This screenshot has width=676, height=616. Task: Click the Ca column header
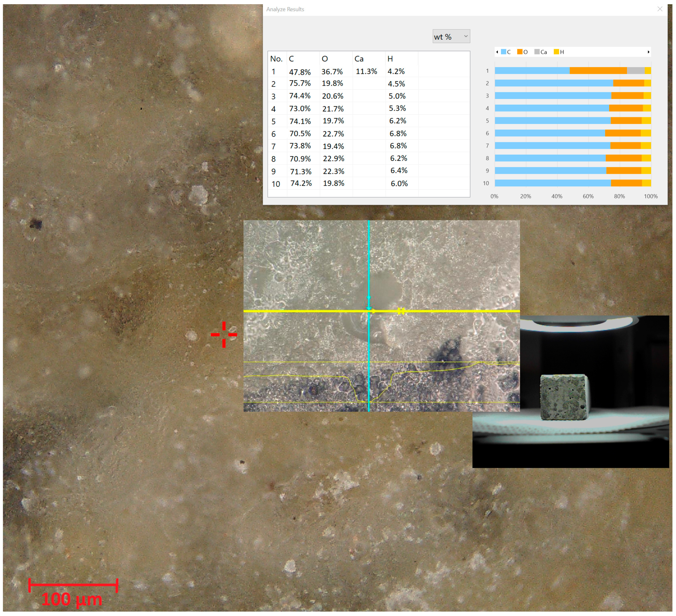point(359,59)
